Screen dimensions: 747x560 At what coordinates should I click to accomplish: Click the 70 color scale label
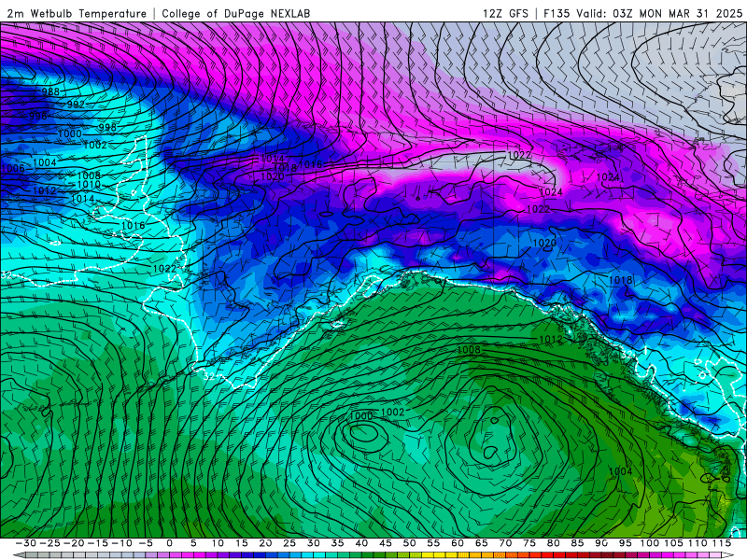(505, 543)
